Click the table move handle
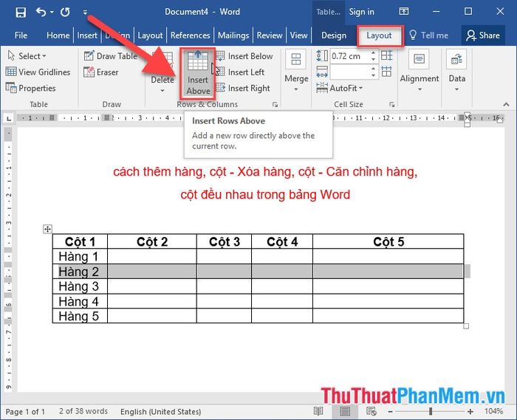This screenshot has width=517, height=420. pos(47,229)
